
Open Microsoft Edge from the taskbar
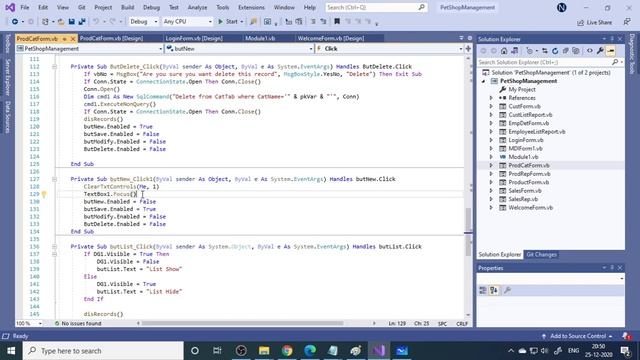310,351
